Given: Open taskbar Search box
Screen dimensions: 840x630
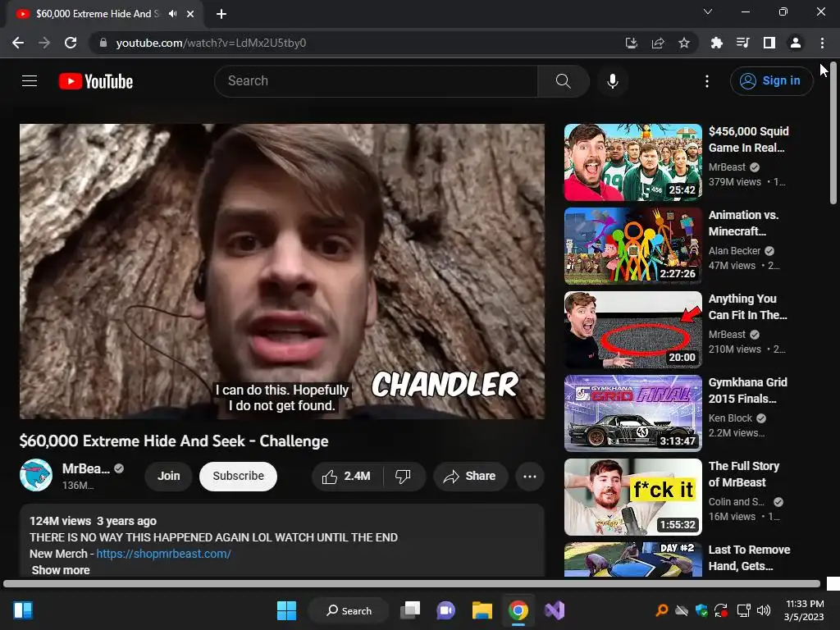Looking at the screenshot, I should coord(349,610).
